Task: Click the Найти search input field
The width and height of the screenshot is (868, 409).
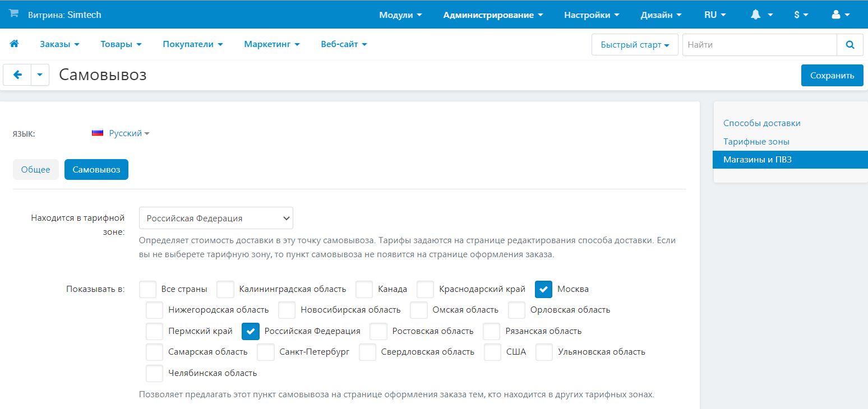Action: point(759,45)
